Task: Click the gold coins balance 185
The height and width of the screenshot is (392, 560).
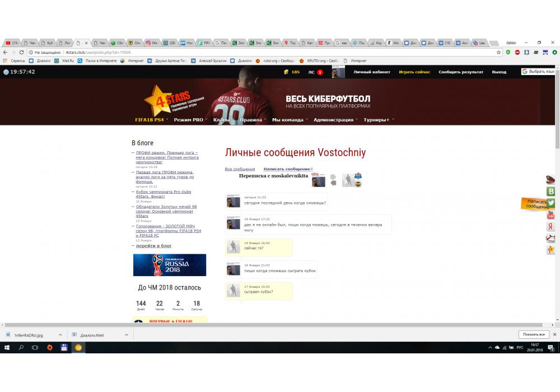Action: [291, 72]
